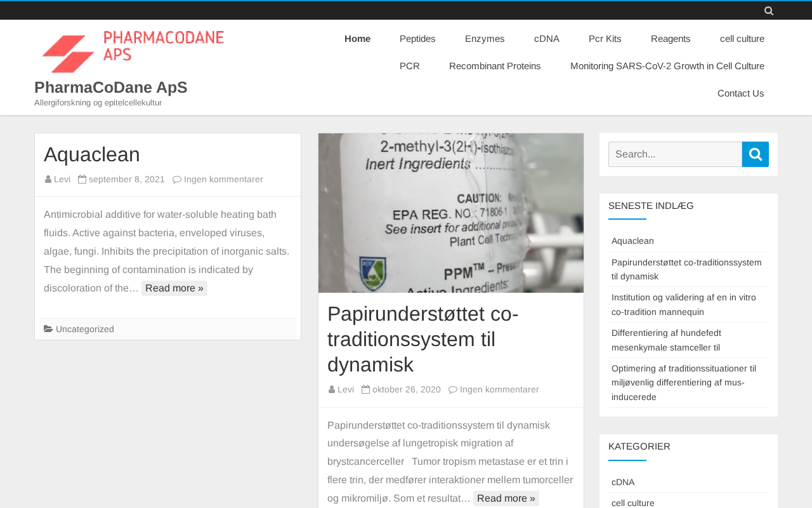Open the Uncategorized category link
The width and height of the screenshot is (812, 508).
click(x=85, y=329)
